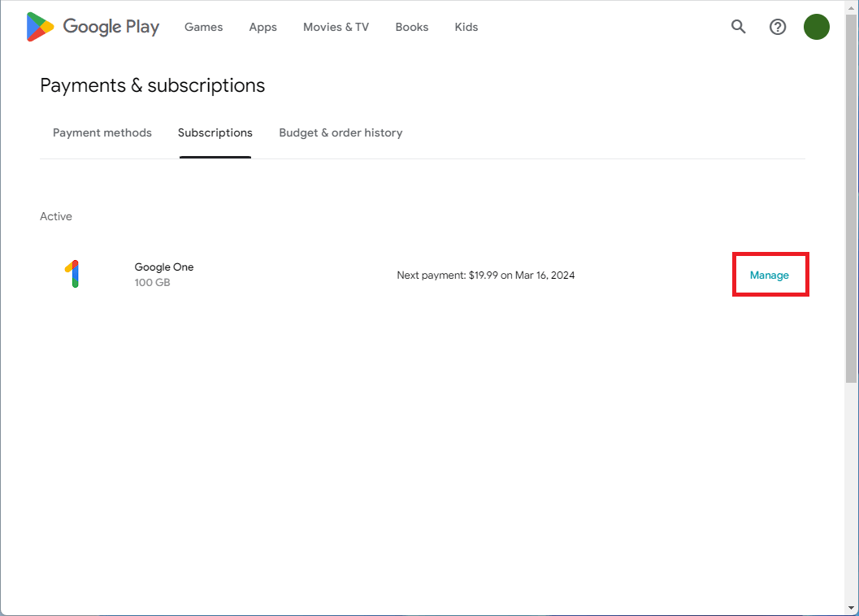Open the search icon

[x=738, y=27]
